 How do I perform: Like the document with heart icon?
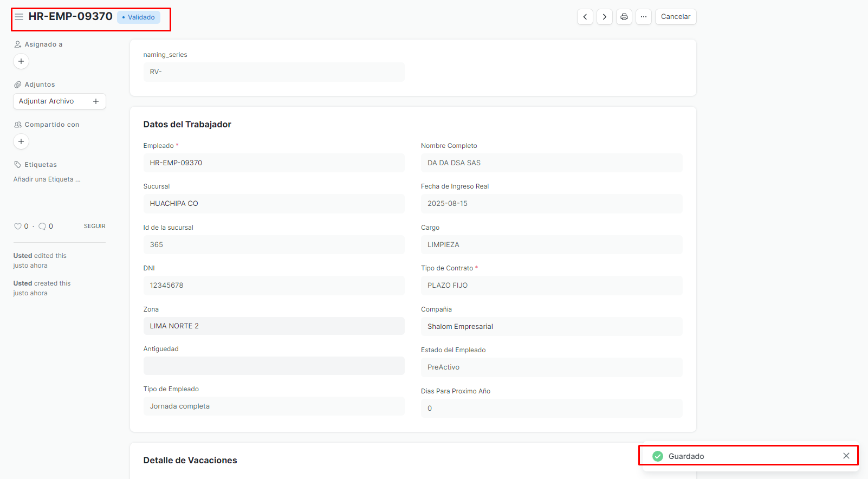coord(18,226)
